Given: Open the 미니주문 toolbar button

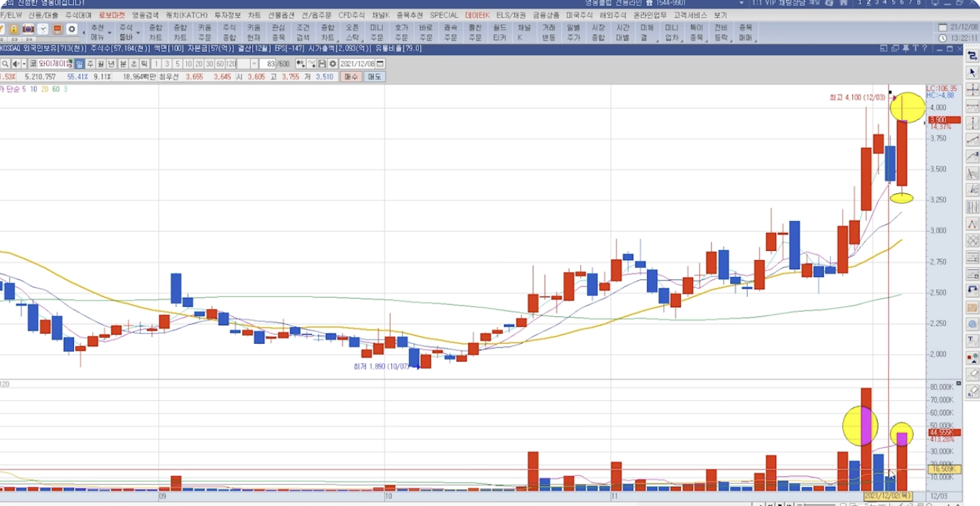Looking at the screenshot, I should [x=376, y=33].
